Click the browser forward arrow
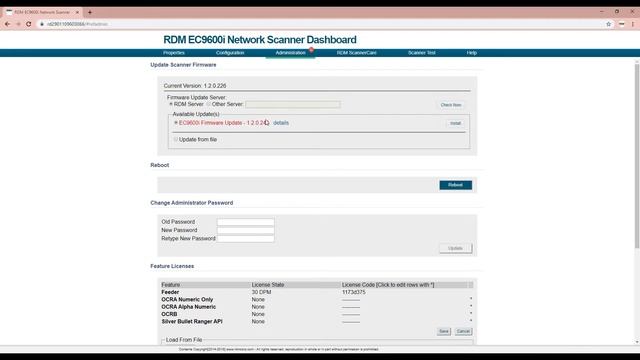This screenshot has height=360, width=640. 18,24
